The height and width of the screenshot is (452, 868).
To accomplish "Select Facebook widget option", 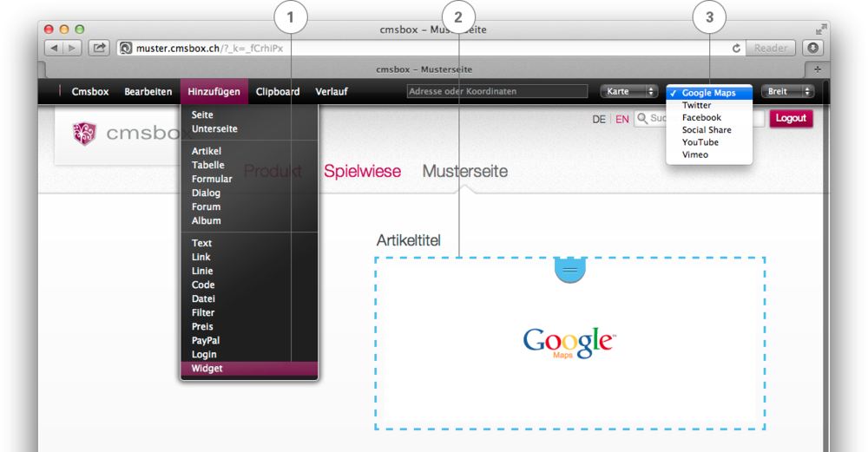I will 709,117.
